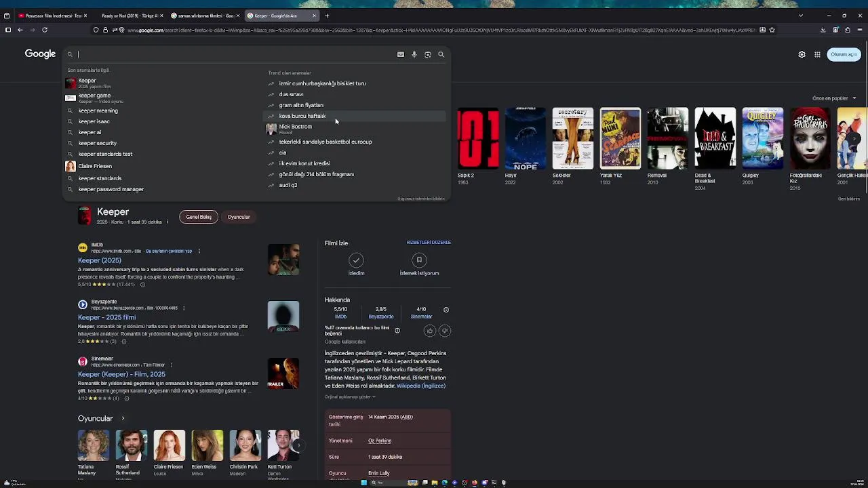Select trending search 'audi q2'
Image resolution: width=868 pixels, height=488 pixels.
tap(288, 185)
